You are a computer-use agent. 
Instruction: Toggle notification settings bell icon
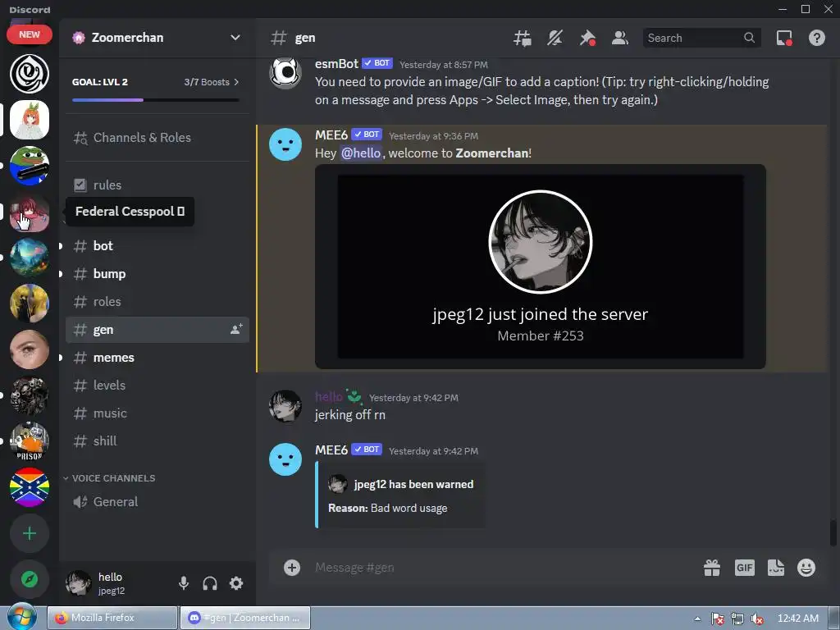[555, 38]
